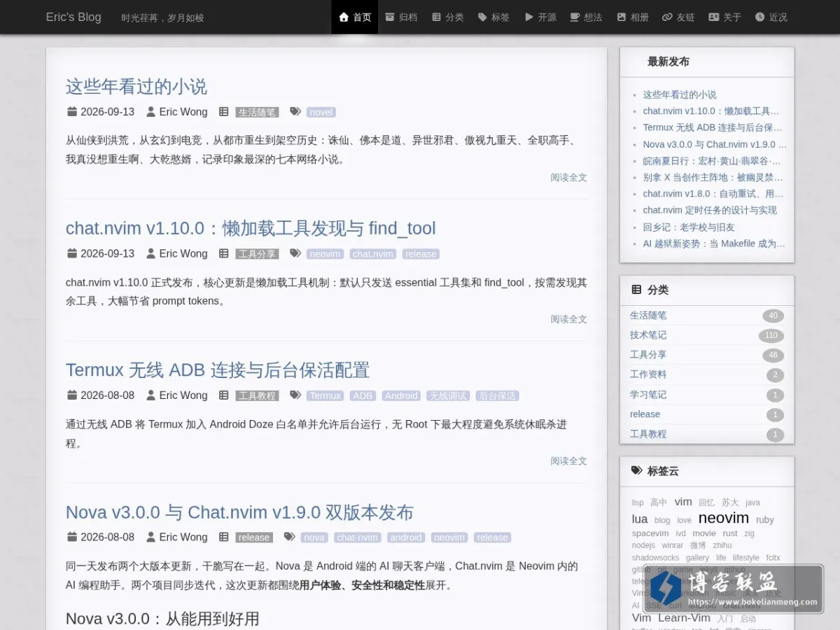Open 标签 tags in the top nav
This screenshot has height=630, width=840.
(493, 17)
